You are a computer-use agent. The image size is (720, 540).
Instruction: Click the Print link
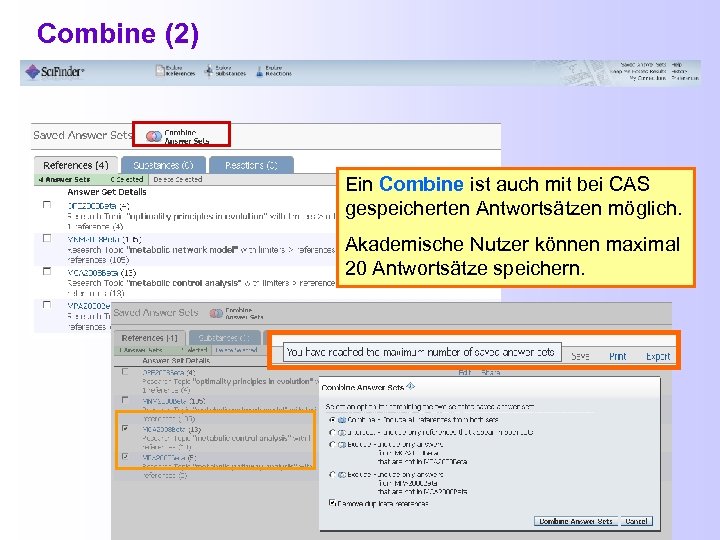[618, 356]
